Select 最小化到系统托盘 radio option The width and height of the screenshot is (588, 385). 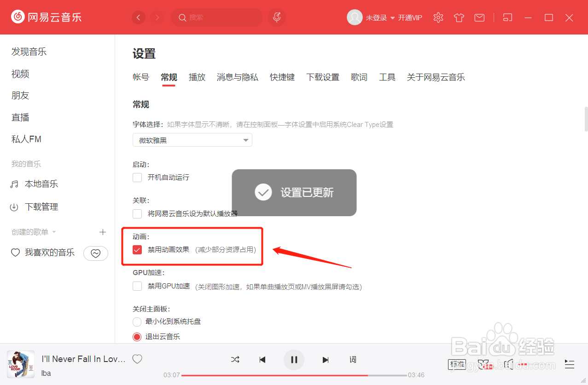click(137, 321)
